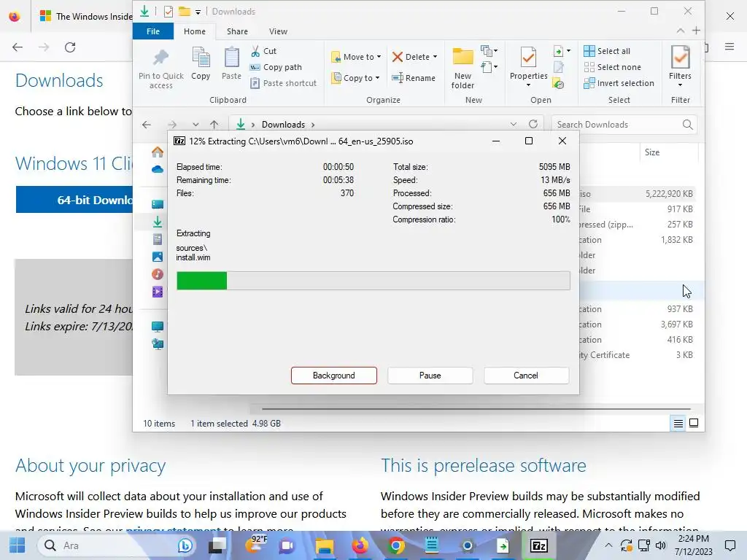The width and height of the screenshot is (747, 560).
Task: Open the Windows Start menu
Action: pos(18,545)
